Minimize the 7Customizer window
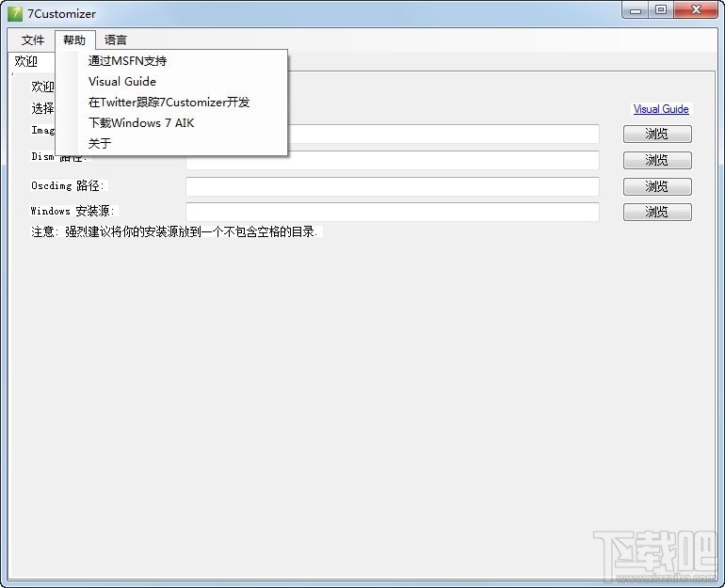This screenshot has width=725, height=588. point(636,10)
